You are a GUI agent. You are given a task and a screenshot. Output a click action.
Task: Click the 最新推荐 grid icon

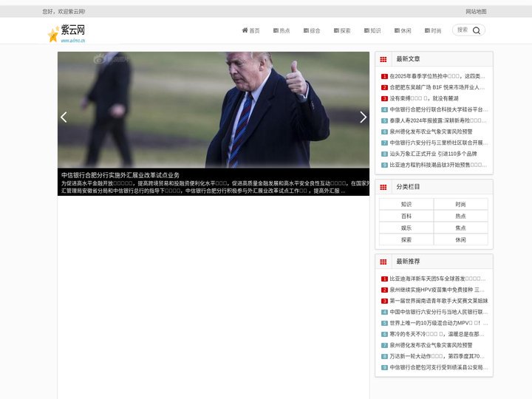tap(383, 262)
